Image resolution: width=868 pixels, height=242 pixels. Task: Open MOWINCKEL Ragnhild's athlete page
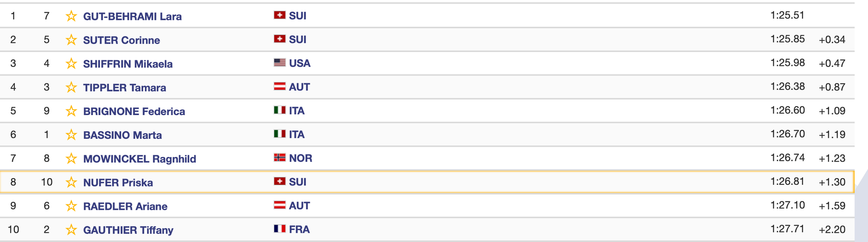pyautogui.click(x=139, y=159)
